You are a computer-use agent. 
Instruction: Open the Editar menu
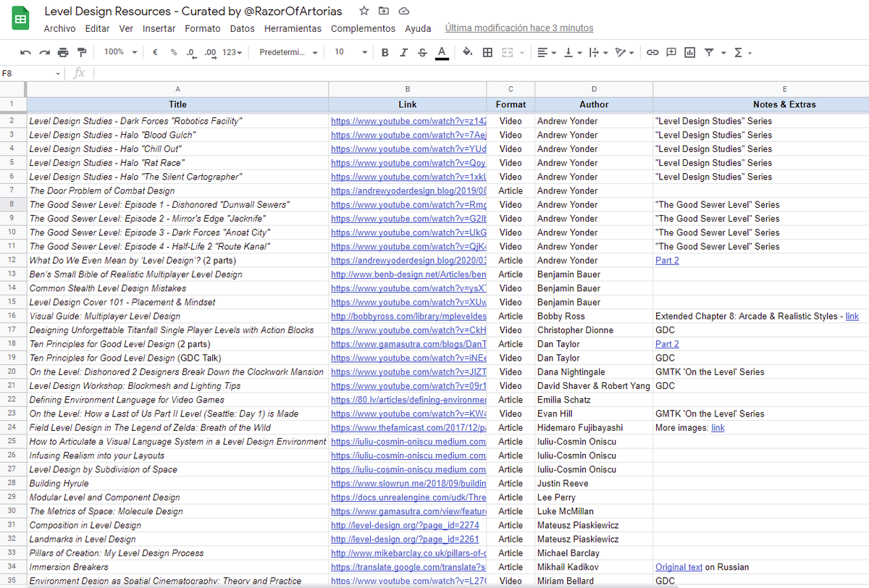[x=97, y=28]
